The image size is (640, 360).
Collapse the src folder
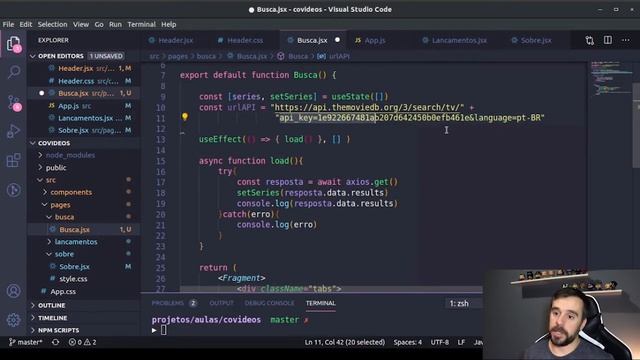pyautogui.click(x=84, y=180)
